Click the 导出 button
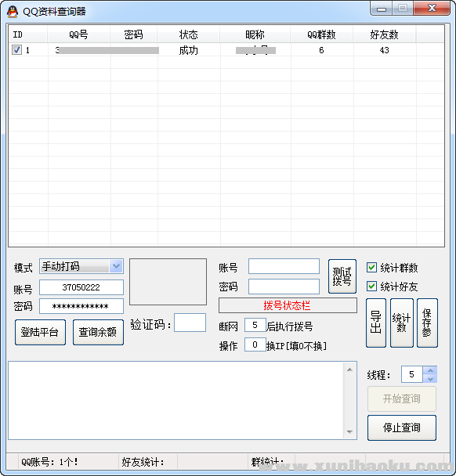Viewport: 456px width, 476px height. coord(376,323)
